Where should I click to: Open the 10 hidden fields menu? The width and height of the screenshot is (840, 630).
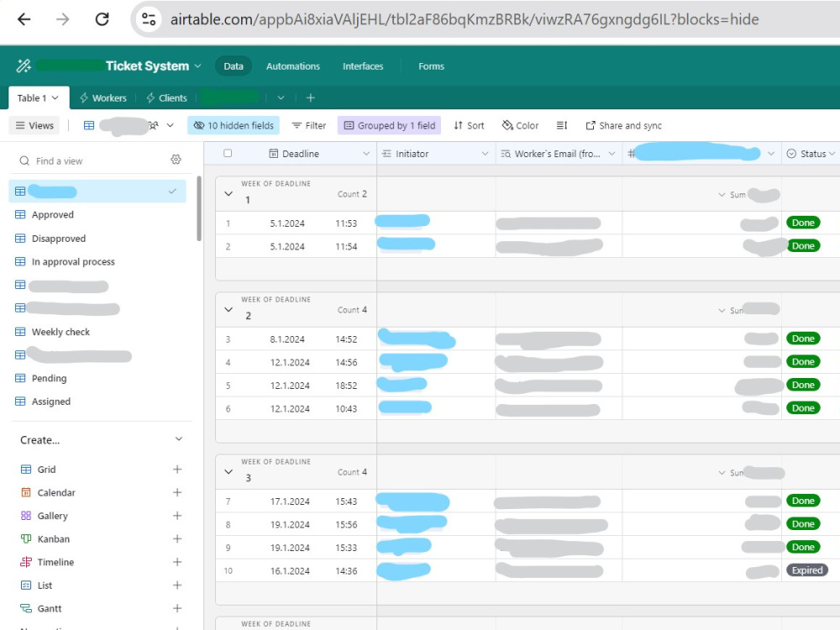click(x=234, y=125)
